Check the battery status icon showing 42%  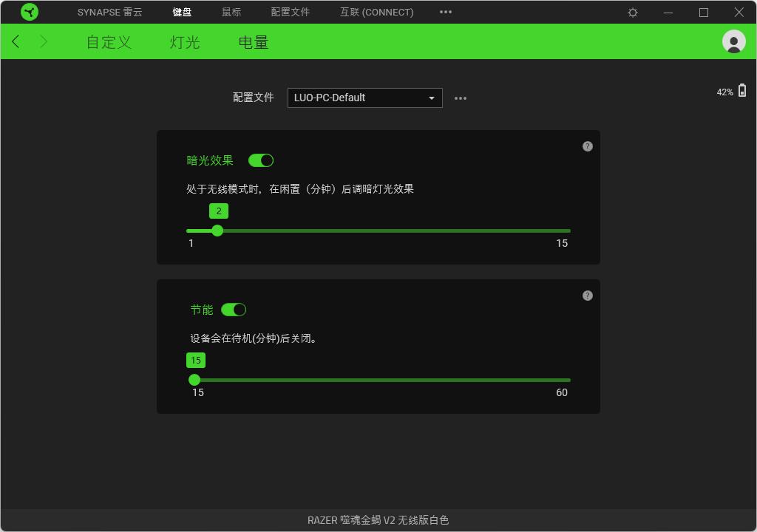744,89
